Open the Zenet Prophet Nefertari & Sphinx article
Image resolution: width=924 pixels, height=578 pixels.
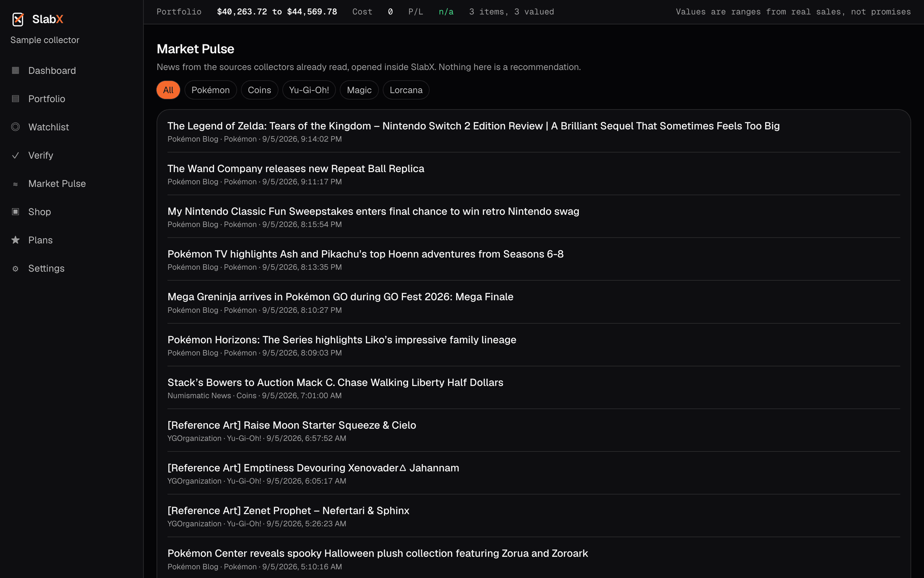(x=288, y=510)
